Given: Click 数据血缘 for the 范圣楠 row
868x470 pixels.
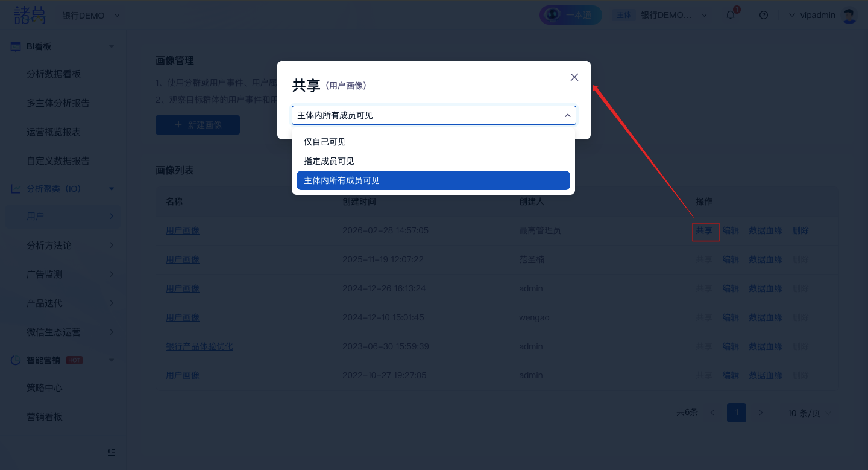Looking at the screenshot, I should pos(766,259).
